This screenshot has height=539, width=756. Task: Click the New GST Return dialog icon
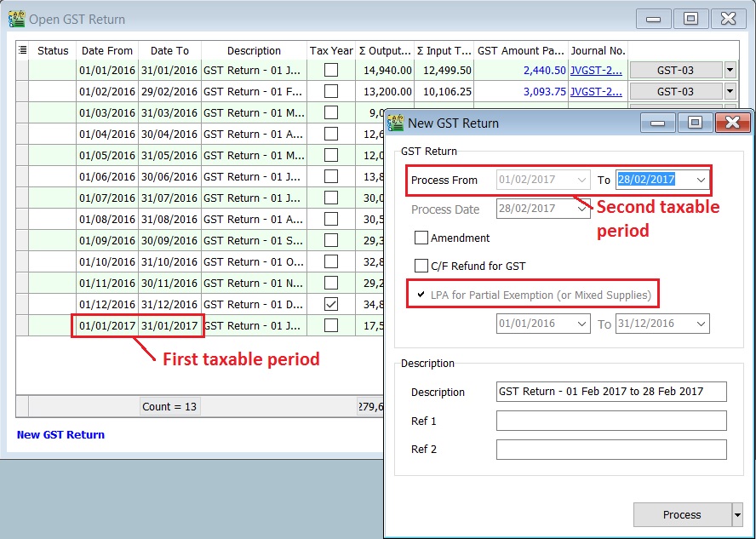396,123
